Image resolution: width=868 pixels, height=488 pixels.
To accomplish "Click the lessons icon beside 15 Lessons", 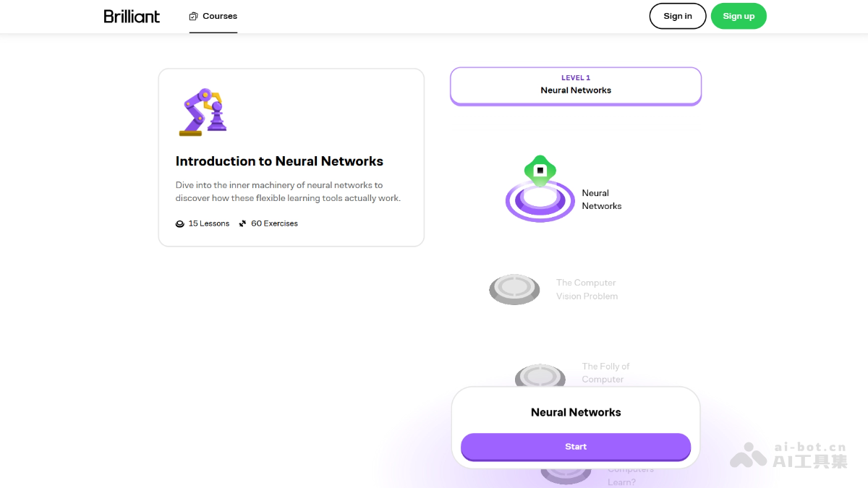I will pyautogui.click(x=180, y=224).
